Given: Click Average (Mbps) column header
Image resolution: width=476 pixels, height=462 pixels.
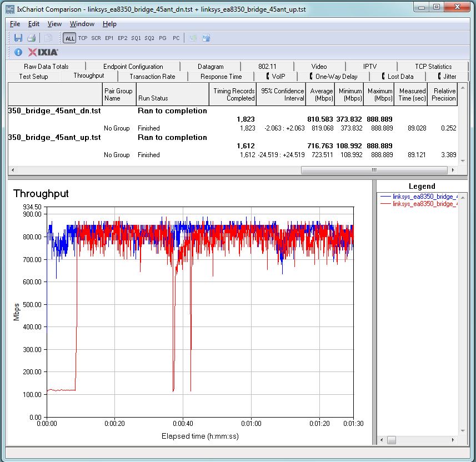Looking at the screenshot, I should pyautogui.click(x=320, y=94).
